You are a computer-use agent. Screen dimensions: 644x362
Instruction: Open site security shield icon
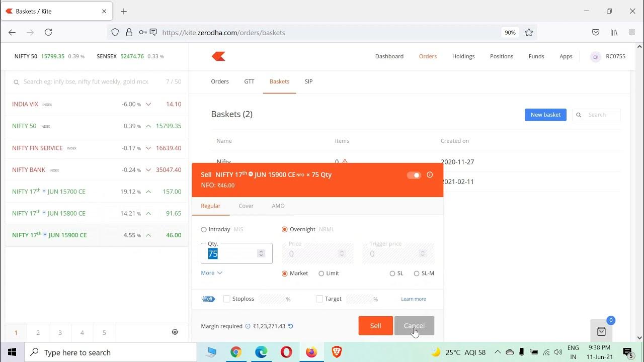click(x=115, y=33)
